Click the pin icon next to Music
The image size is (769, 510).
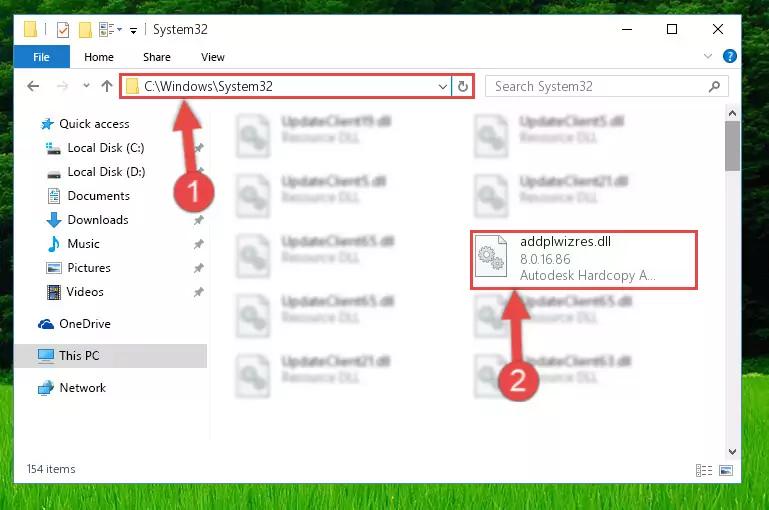coord(198,244)
